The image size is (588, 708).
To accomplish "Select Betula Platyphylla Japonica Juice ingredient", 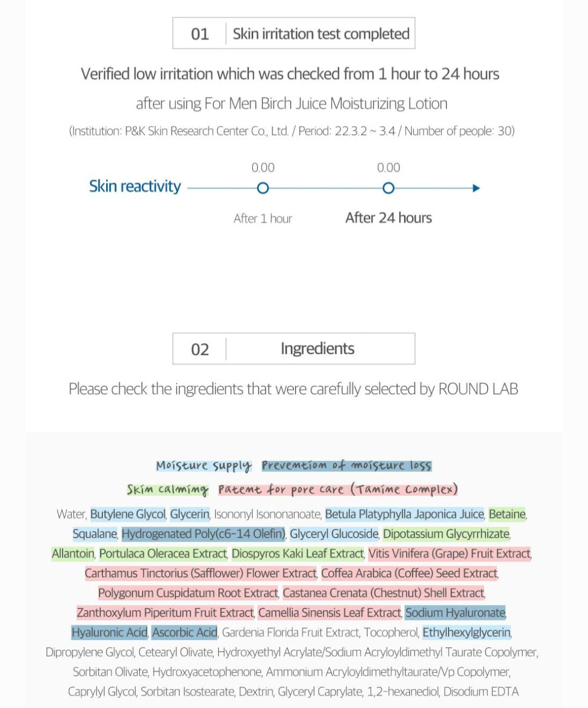I will coord(405,514).
